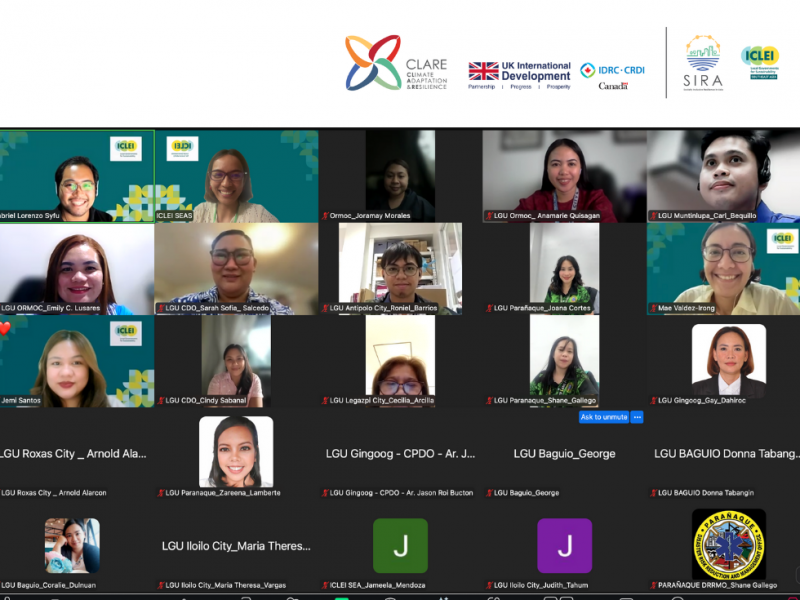Click the IDRC-CRDI Canada logo
The height and width of the screenshot is (600, 800).
(614, 75)
